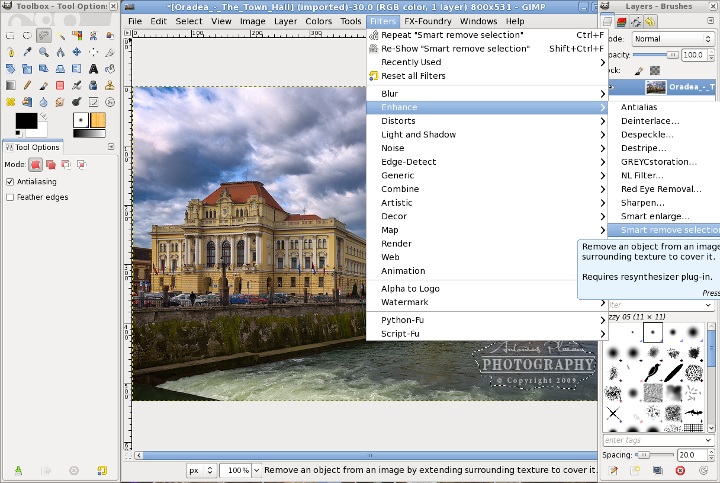This screenshot has width=720, height=483.
Task: Select the Ellipse Select tool
Action: [x=27, y=35]
